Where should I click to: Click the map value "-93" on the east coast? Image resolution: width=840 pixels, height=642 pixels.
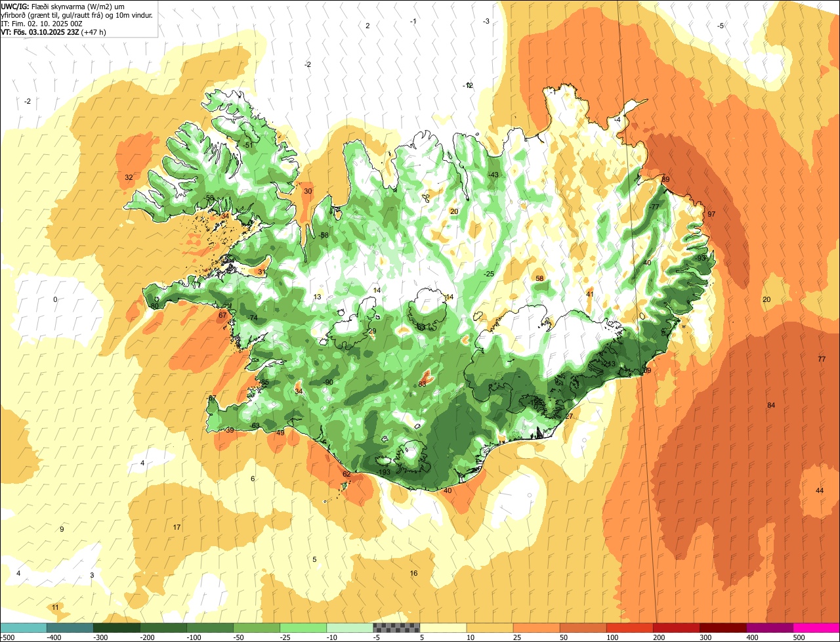point(701,257)
